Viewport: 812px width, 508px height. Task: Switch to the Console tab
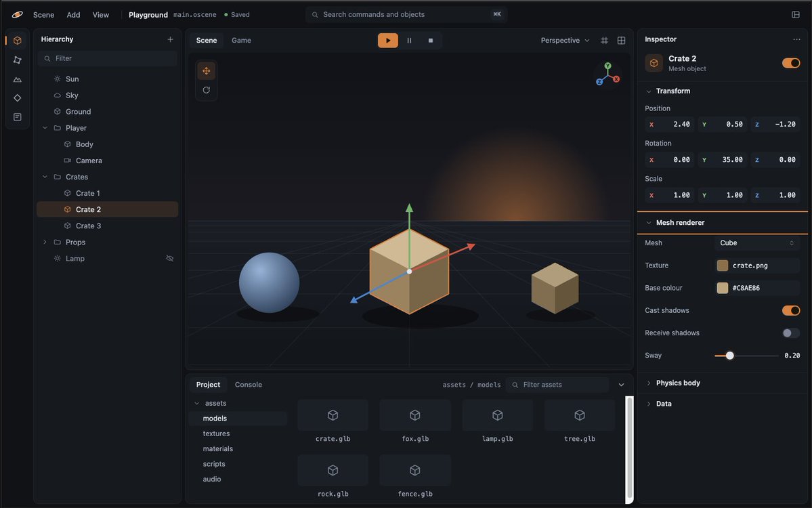(x=249, y=385)
